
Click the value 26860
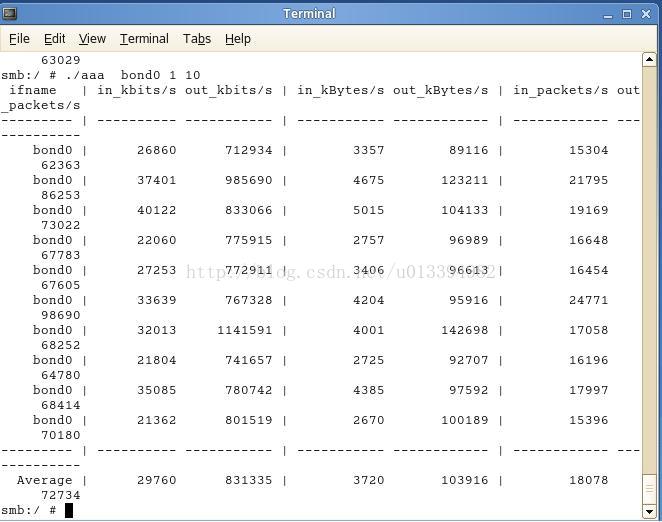[x=156, y=150]
